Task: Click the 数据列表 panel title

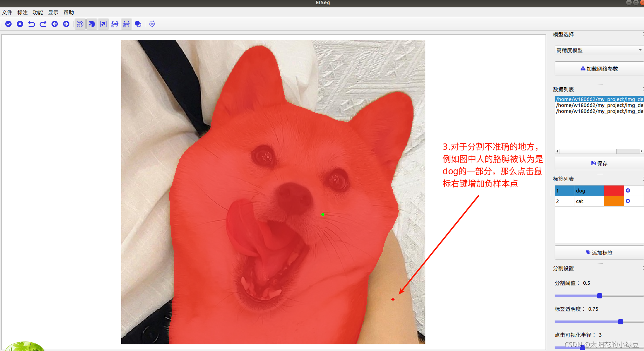Action: (563, 89)
